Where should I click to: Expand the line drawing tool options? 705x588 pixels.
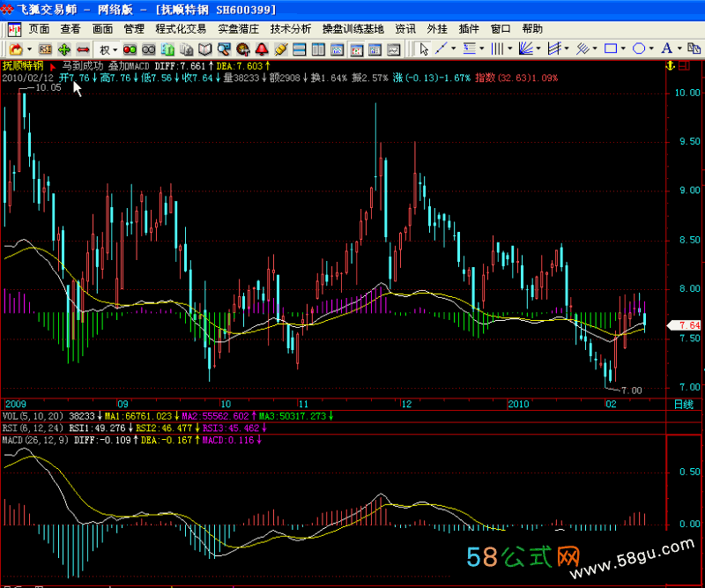[x=453, y=48]
